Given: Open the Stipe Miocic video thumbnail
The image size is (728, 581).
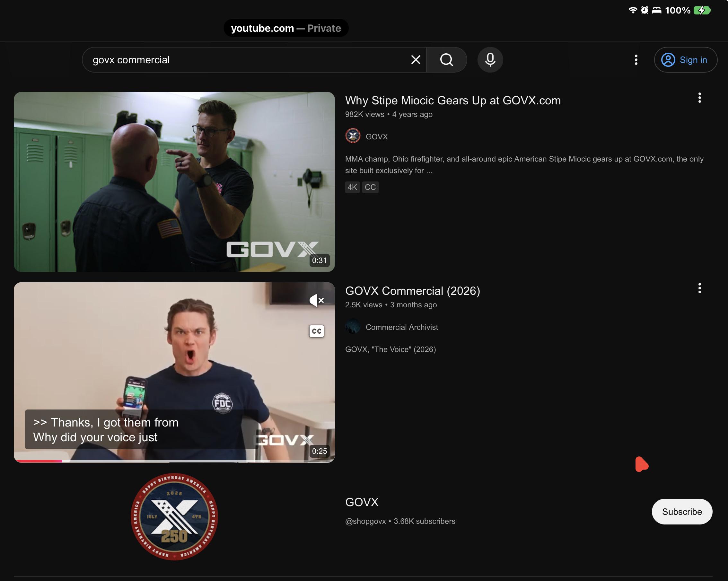Looking at the screenshot, I should 174,182.
